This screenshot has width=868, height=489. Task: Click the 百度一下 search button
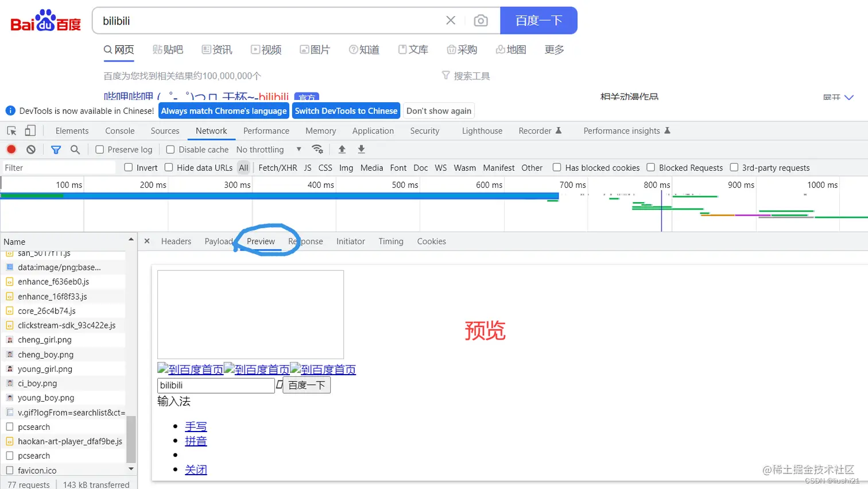tap(538, 20)
